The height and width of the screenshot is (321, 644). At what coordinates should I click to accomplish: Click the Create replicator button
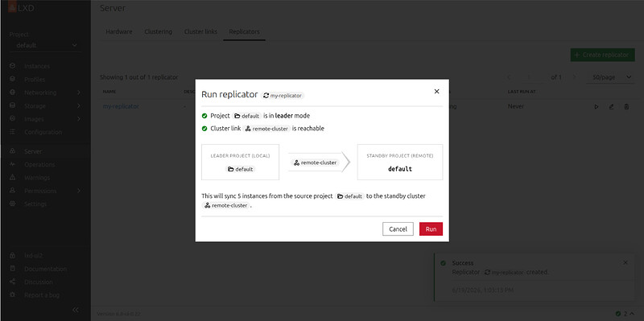[602, 55]
